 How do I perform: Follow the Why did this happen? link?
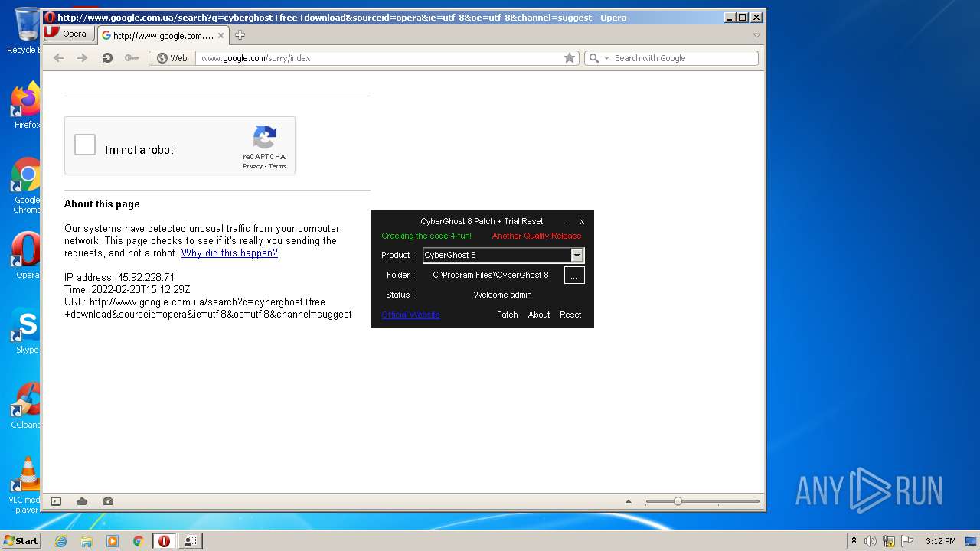click(x=229, y=253)
